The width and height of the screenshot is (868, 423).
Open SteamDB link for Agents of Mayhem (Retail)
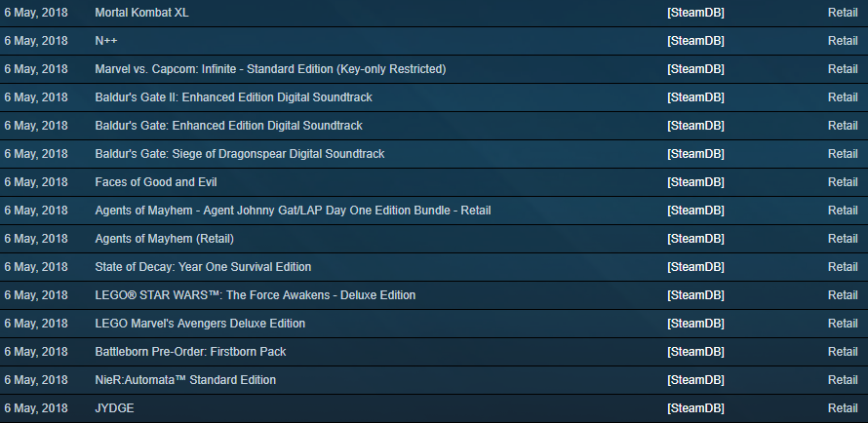(x=695, y=239)
